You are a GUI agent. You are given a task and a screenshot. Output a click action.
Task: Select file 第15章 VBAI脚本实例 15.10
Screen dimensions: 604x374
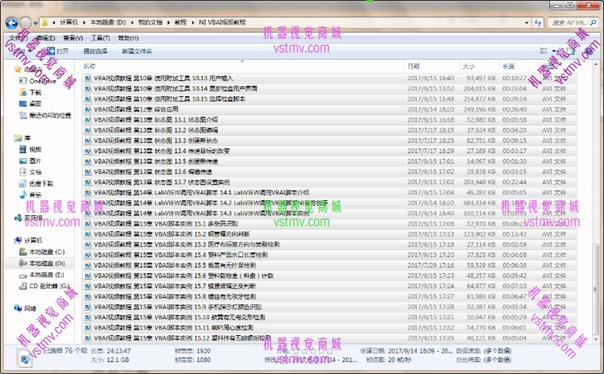(x=330, y=317)
